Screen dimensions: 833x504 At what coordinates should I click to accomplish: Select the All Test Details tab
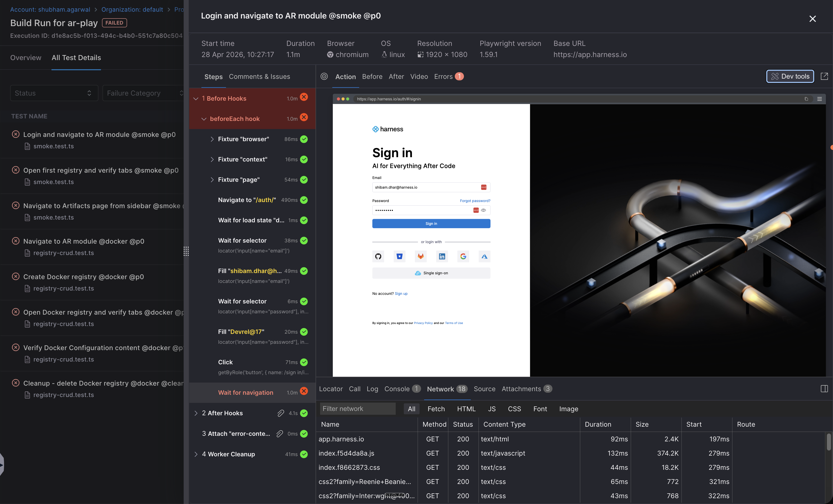[x=76, y=58]
